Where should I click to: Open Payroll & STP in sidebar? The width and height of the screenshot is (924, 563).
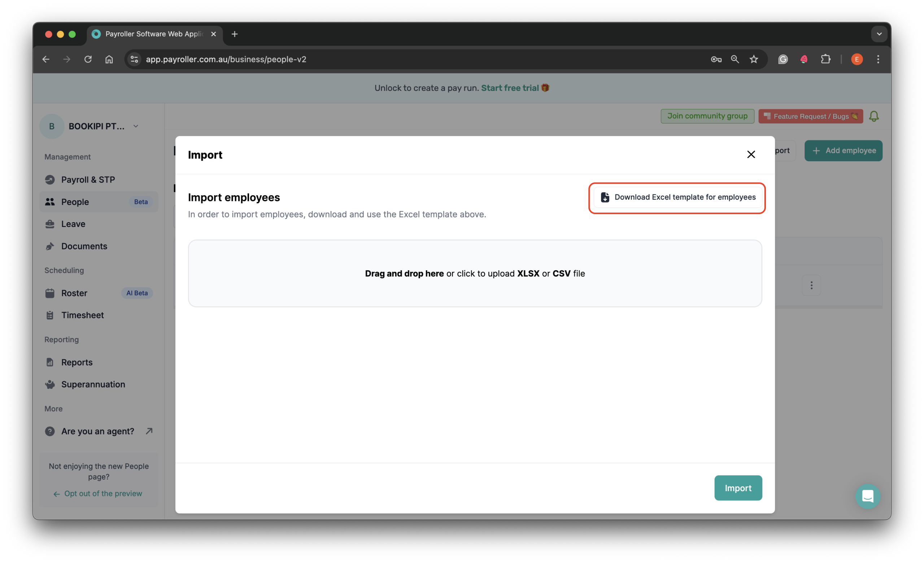point(88,179)
